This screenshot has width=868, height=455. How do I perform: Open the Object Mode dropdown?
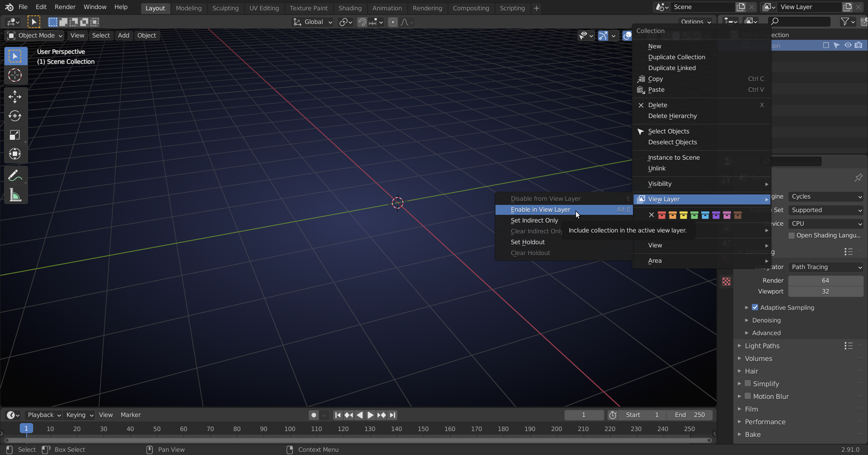35,36
